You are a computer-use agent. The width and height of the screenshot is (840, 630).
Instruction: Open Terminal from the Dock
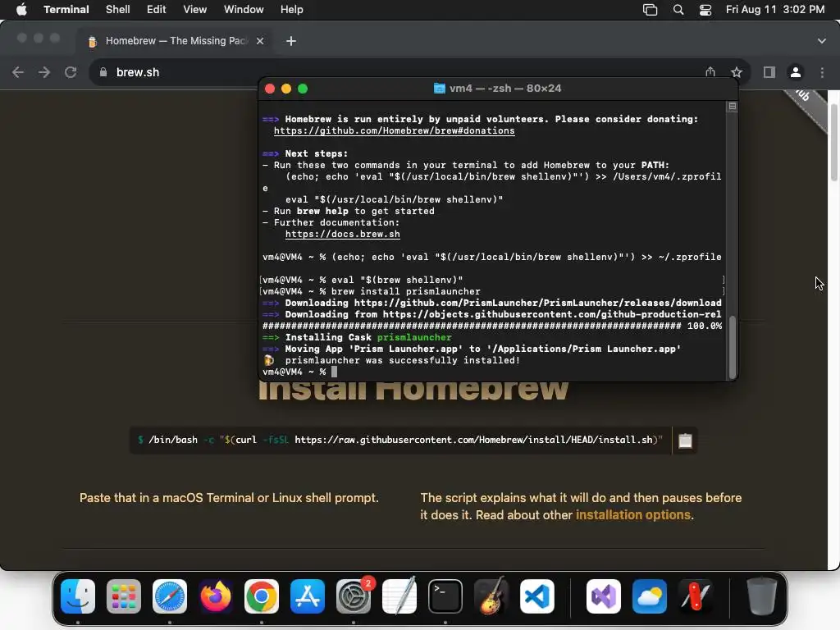(445, 596)
